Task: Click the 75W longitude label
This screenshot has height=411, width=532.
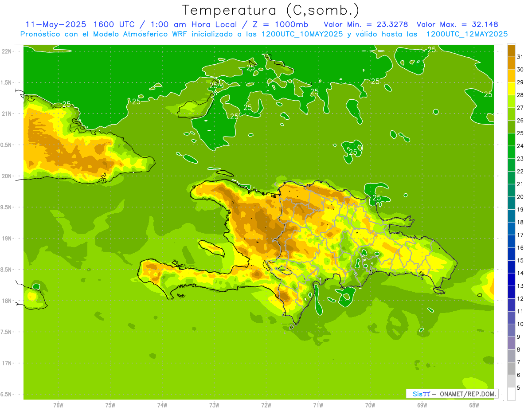Action: coord(110,405)
